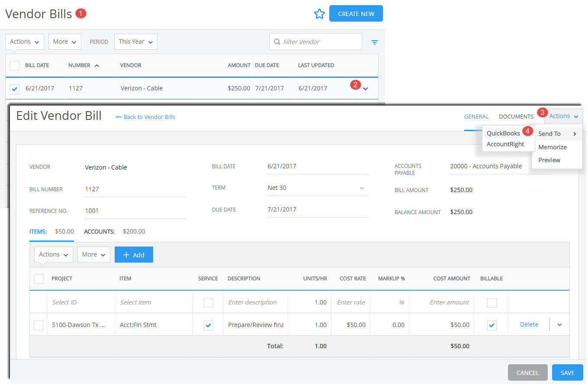Open the filter funnel icon next to Filter Vendor
The width and height of the screenshot is (588, 385).
[375, 42]
